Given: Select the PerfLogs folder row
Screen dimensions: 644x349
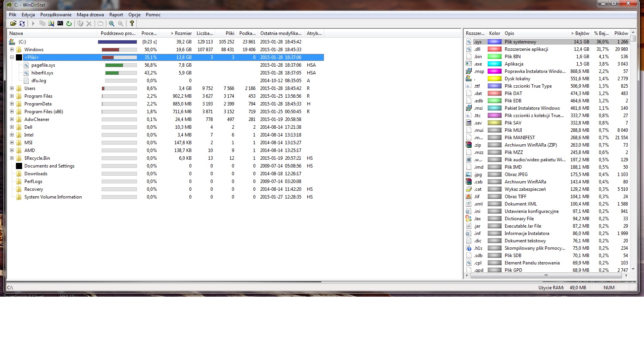Looking at the screenshot, I should pyautogui.click(x=166, y=181).
